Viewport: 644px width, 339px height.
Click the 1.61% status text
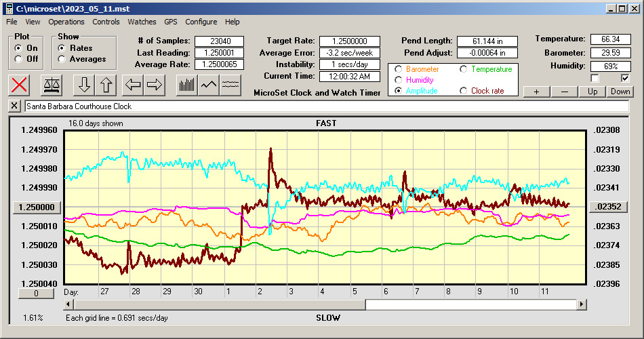[x=33, y=317]
